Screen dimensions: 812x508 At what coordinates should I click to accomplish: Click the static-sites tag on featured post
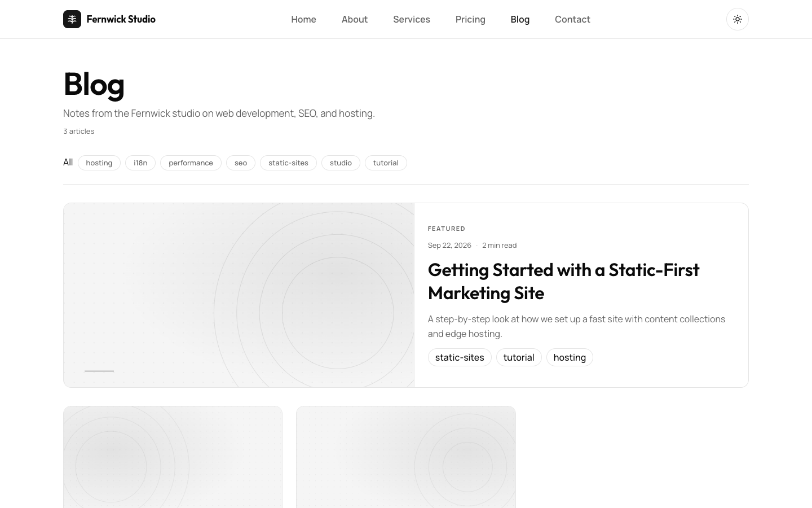pyautogui.click(x=460, y=357)
